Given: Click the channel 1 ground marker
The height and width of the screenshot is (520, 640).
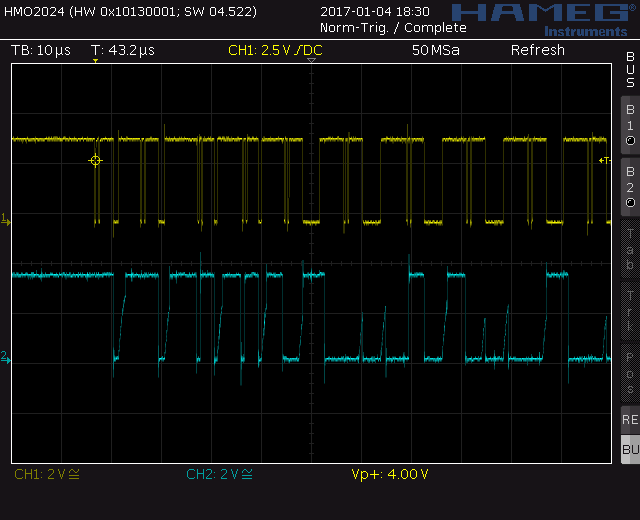Looking at the screenshot, I should (5, 220).
